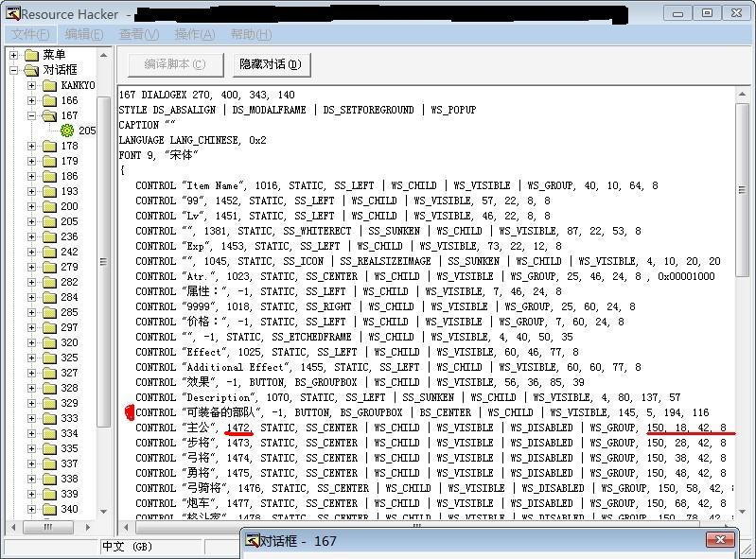This screenshot has width=756, height=559.
Task: Expand folder 166 in tree
Action: (32, 100)
